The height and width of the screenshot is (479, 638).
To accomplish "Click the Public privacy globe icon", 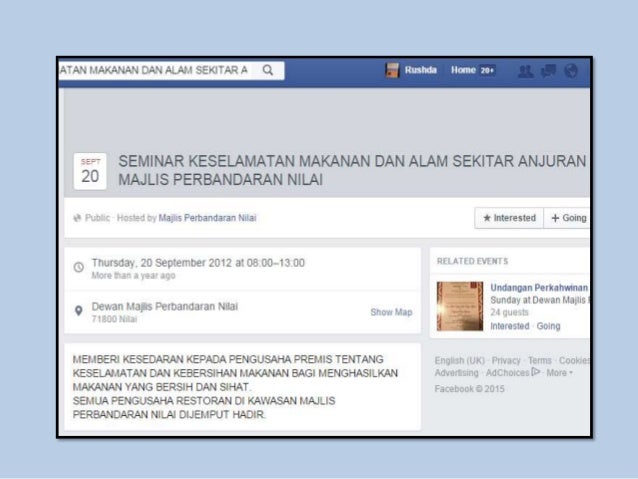I will tap(77, 218).
